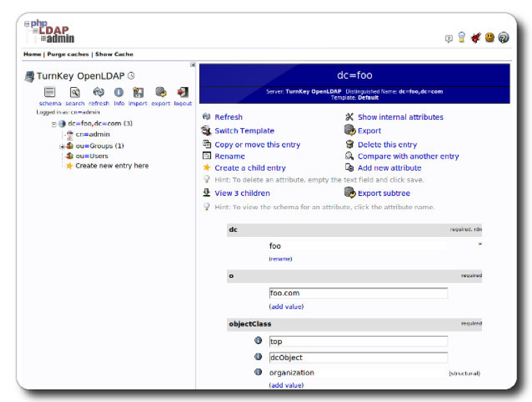532x402 pixels.
Task: Click the objectClass field containing dcObject
Action: point(359,357)
